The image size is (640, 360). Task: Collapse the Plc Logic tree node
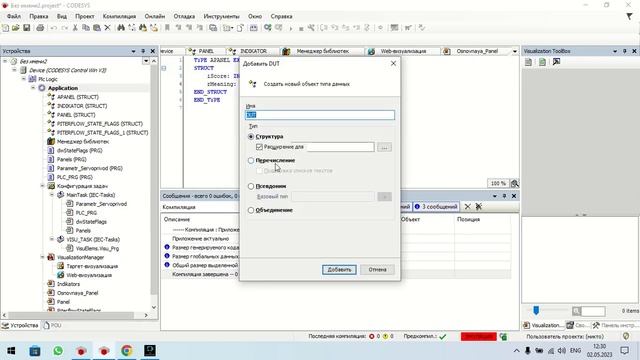pyautogui.click(x=24, y=79)
